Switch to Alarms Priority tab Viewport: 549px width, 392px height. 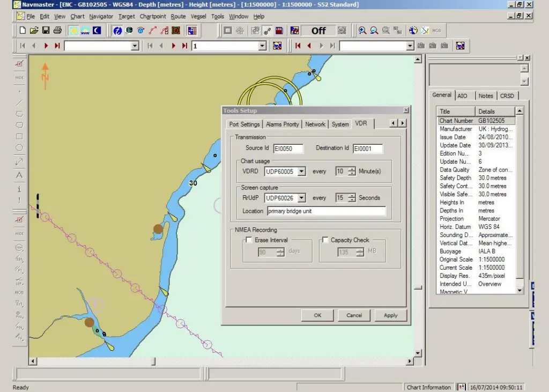(x=282, y=124)
